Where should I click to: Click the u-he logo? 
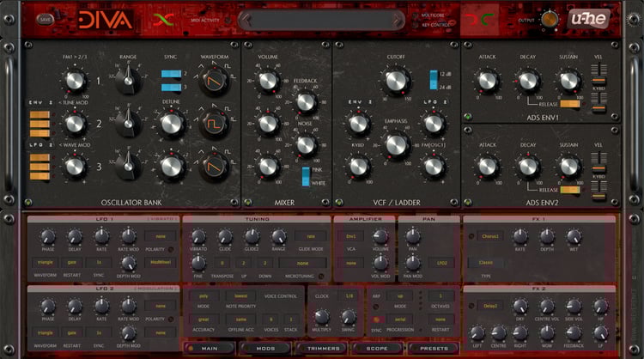coord(588,19)
